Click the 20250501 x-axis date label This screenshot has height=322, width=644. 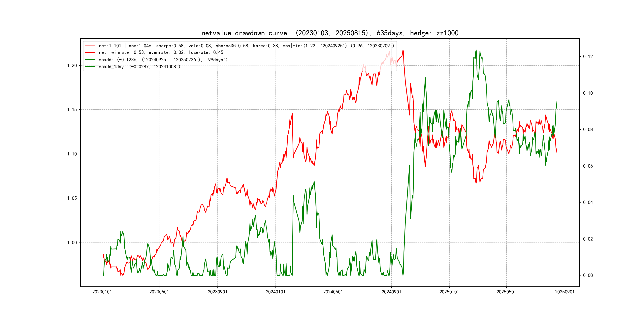click(506, 292)
